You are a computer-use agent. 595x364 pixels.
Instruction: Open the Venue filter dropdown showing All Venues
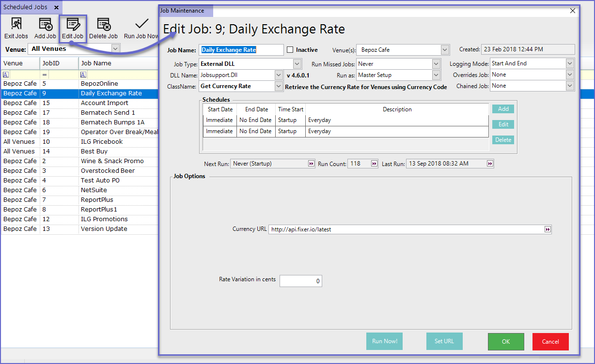(x=115, y=48)
